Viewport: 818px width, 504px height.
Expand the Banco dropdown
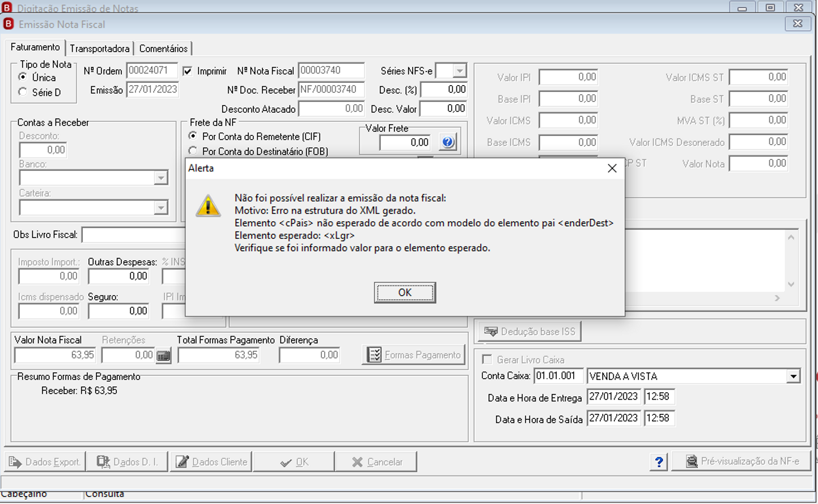[x=161, y=178]
